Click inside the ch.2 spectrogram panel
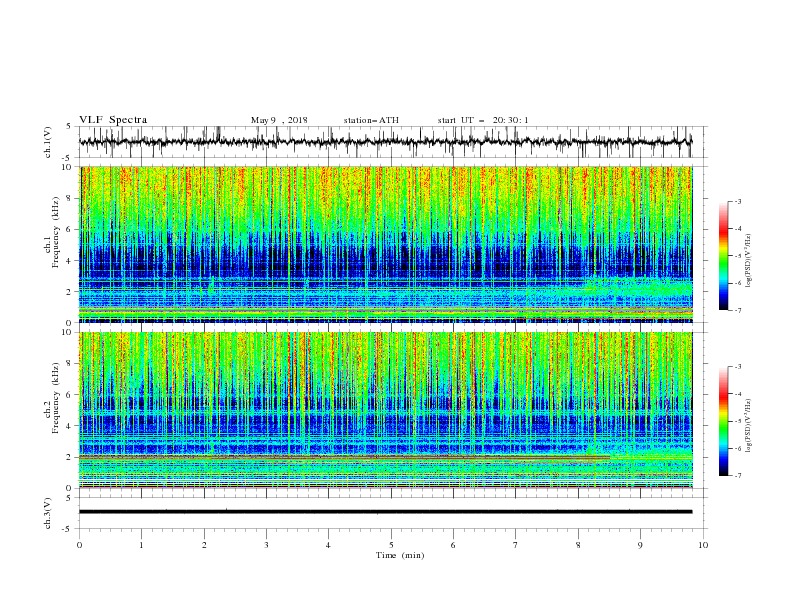 pos(386,410)
